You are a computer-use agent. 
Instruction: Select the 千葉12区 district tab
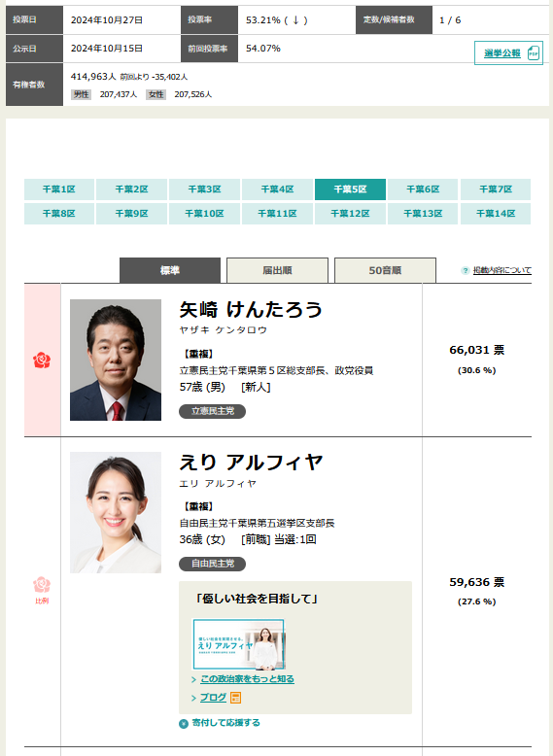click(350, 213)
